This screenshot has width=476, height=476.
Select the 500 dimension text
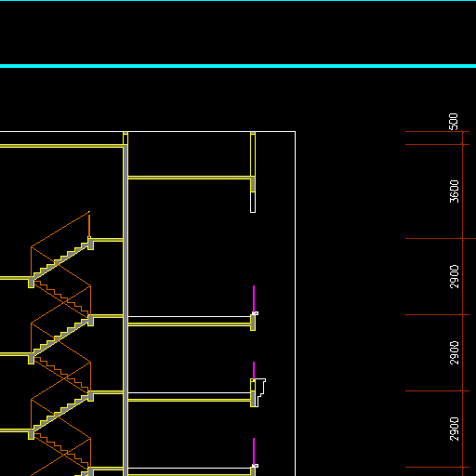tap(454, 122)
